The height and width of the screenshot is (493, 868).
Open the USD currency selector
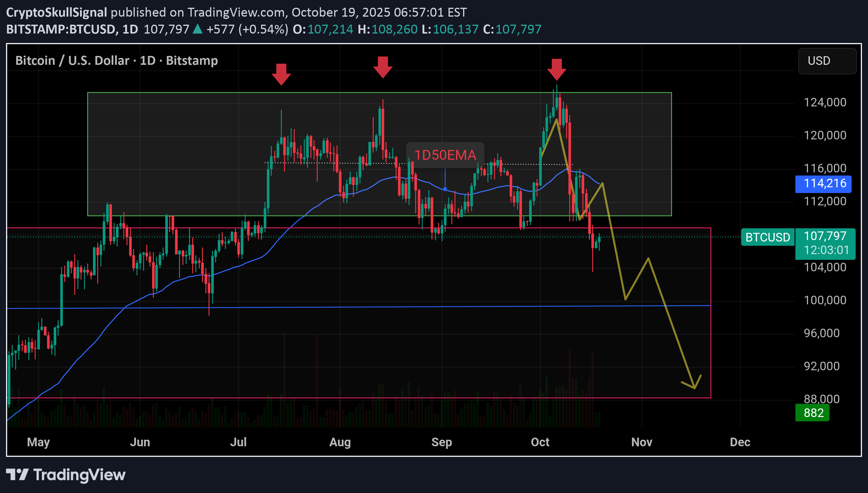(827, 61)
